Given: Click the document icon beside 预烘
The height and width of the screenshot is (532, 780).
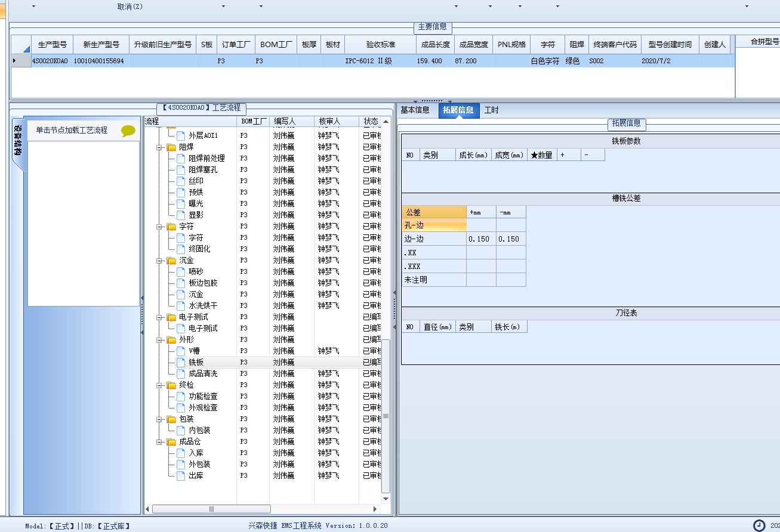Looking at the screenshot, I should click(180, 193).
